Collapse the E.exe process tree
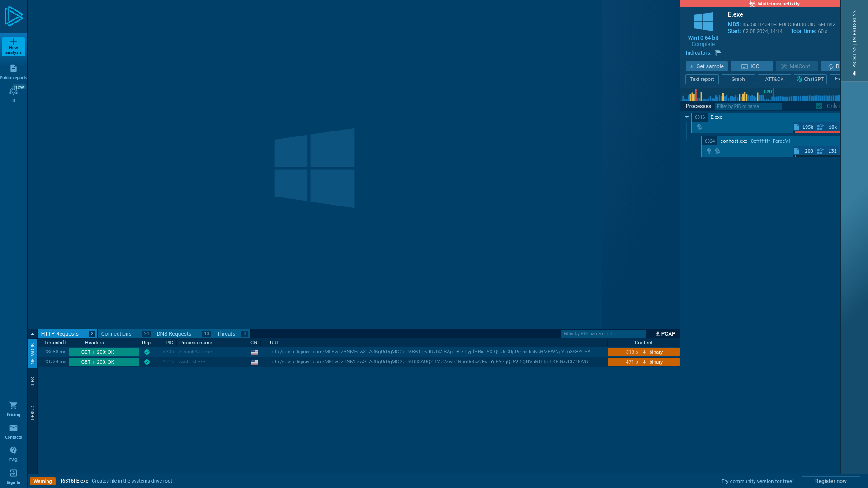Image resolution: width=868 pixels, height=488 pixels. [x=687, y=117]
